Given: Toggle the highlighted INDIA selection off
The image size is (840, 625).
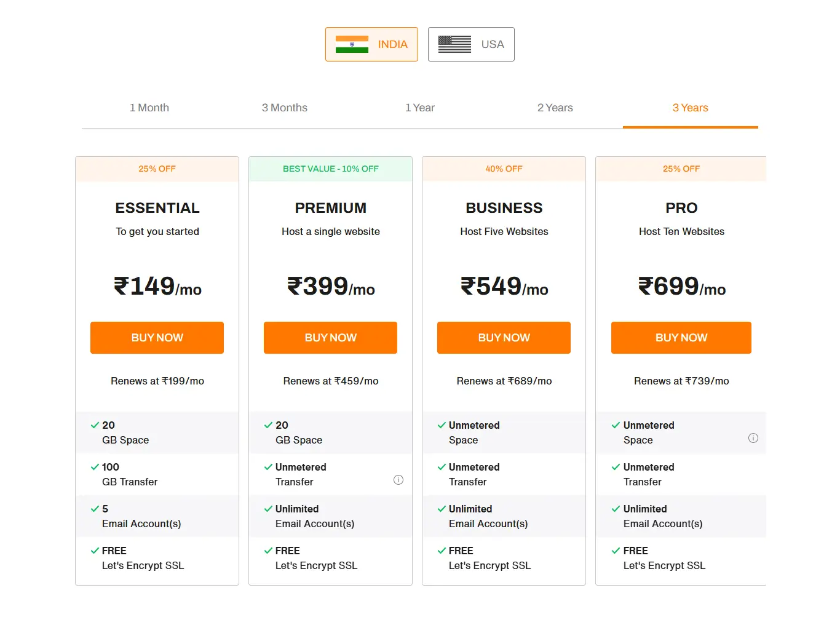Looking at the screenshot, I should pyautogui.click(x=371, y=44).
